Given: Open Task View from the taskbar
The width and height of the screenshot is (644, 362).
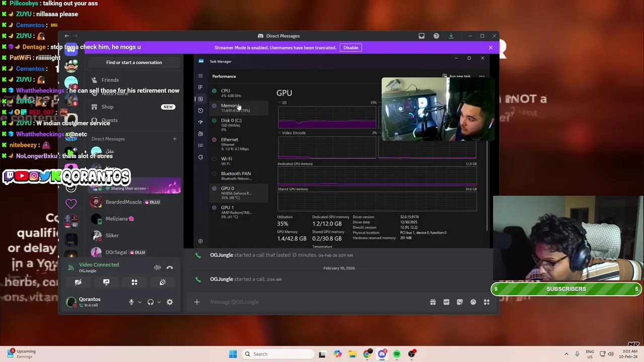Looking at the screenshot, I should coord(322,354).
